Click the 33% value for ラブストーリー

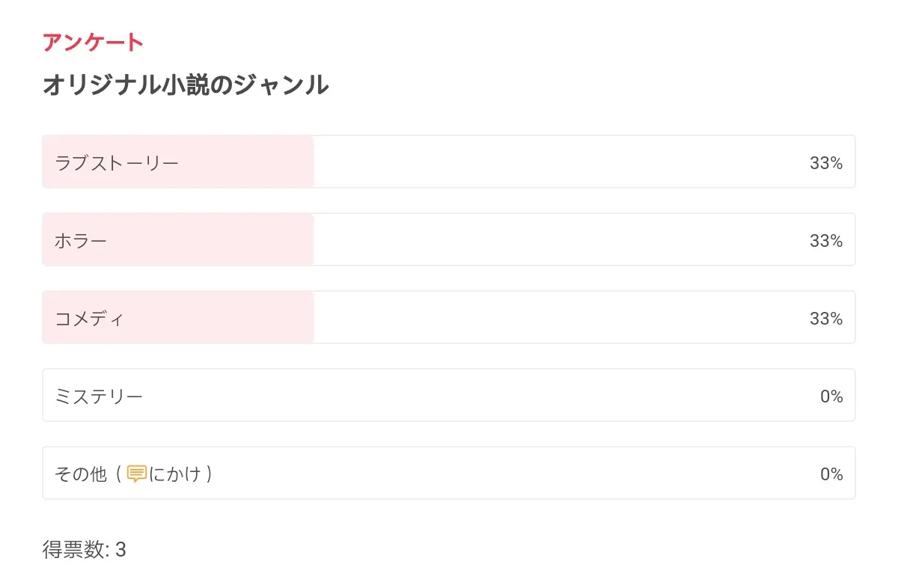click(825, 163)
